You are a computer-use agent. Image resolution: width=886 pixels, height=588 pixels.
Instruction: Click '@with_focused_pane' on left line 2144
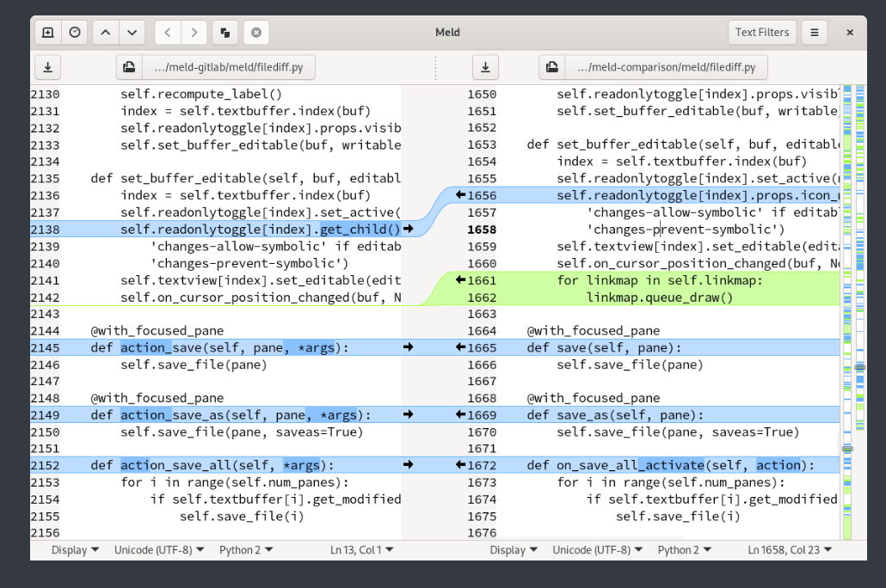[157, 330]
